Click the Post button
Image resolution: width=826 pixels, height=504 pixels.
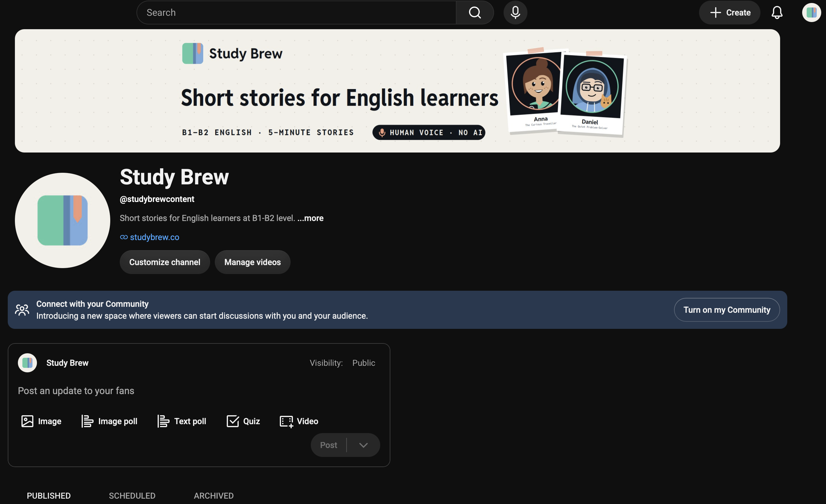[328, 445]
